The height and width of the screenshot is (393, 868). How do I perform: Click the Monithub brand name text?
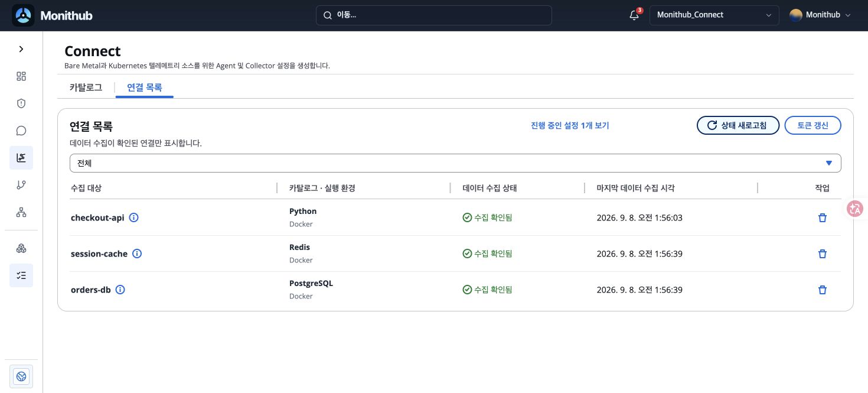66,15
